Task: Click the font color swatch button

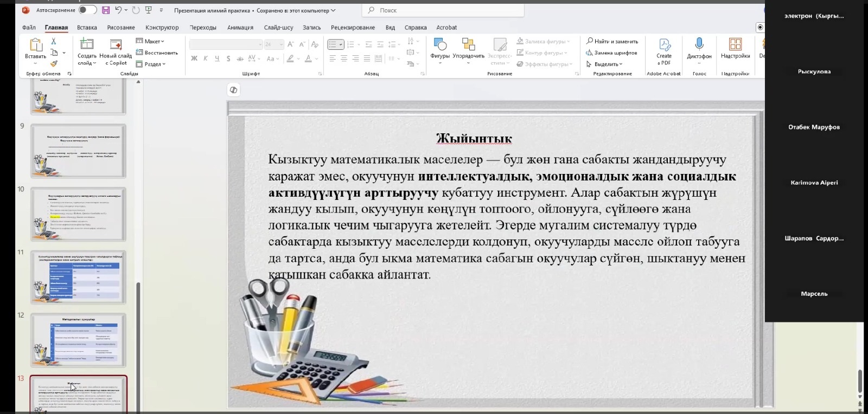Action: point(308,59)
